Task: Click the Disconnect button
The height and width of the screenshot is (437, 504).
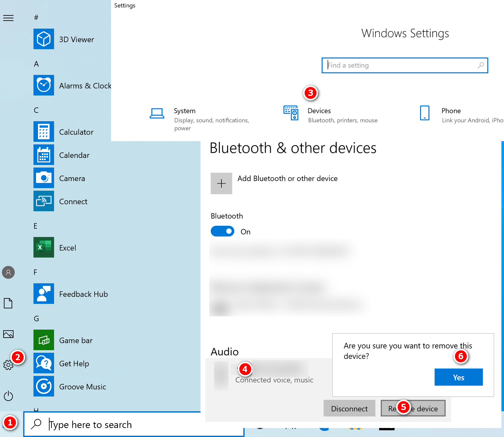Action: (349, 408)
